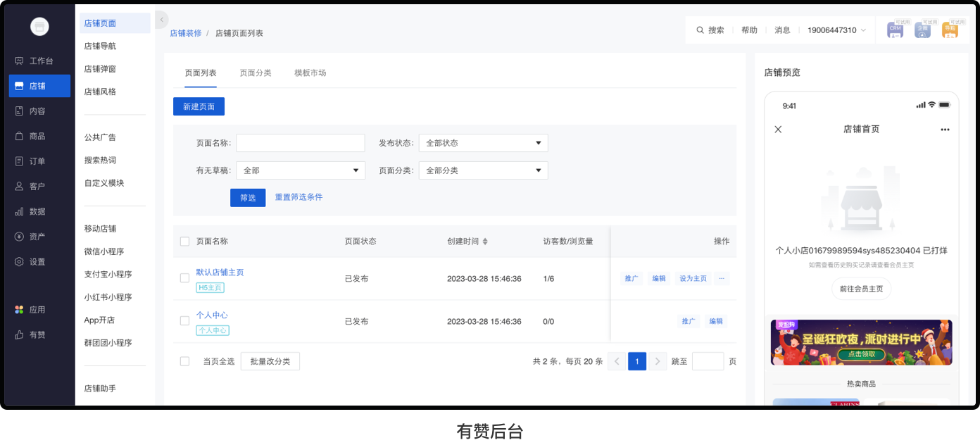Go to previous page arrow
Viewport: 980px width, 445px height.
tap(617, 361)
